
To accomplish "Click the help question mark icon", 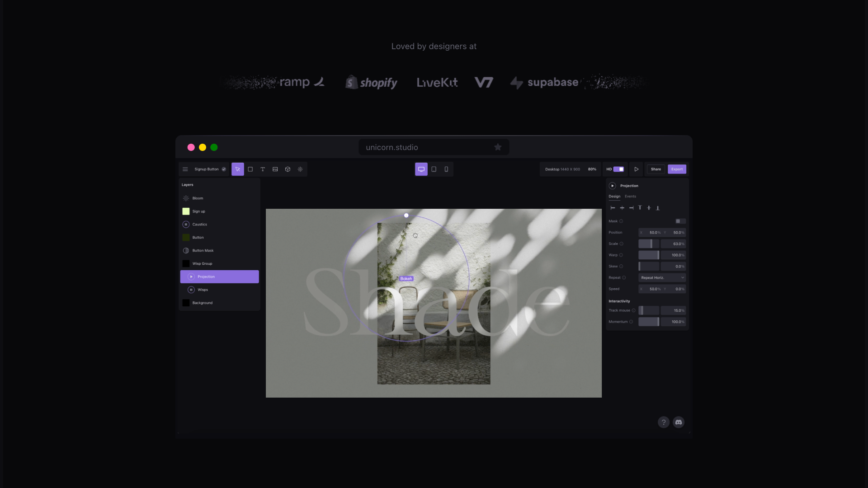I will (x=663, y=422).
